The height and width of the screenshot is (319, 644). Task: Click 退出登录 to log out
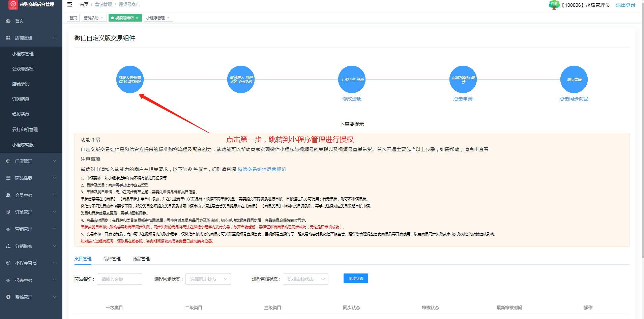click(x=625, y=5)
